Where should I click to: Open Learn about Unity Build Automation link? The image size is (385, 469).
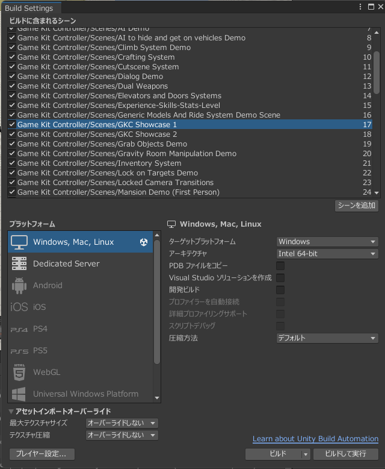click(x=315, y=439)
